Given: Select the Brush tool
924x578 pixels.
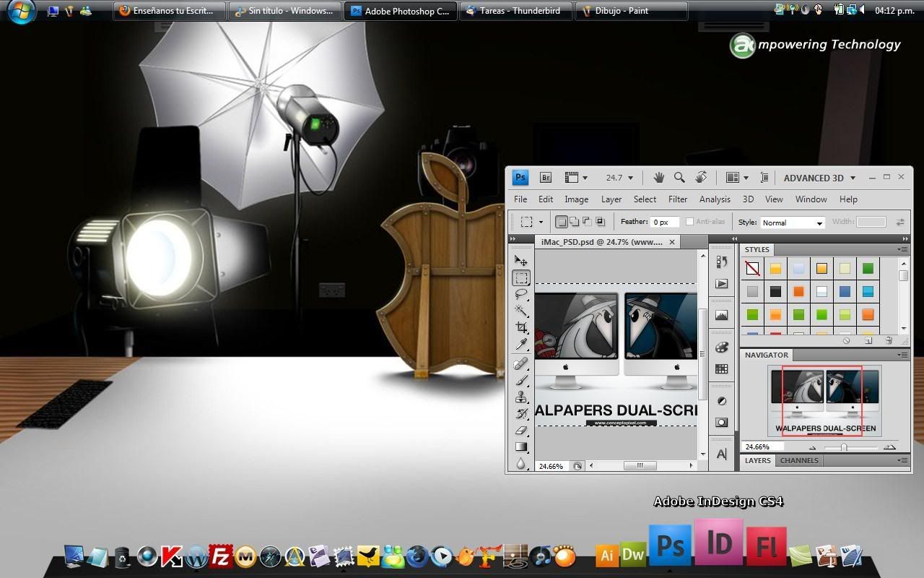Looking at the screenshot, I should pyautogui.click(x=521, y=380).
